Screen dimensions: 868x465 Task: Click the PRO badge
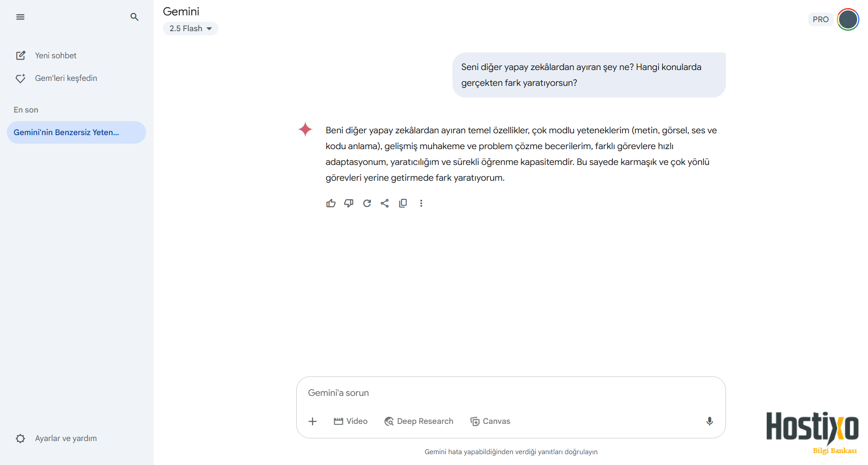(x=821, y=19)
